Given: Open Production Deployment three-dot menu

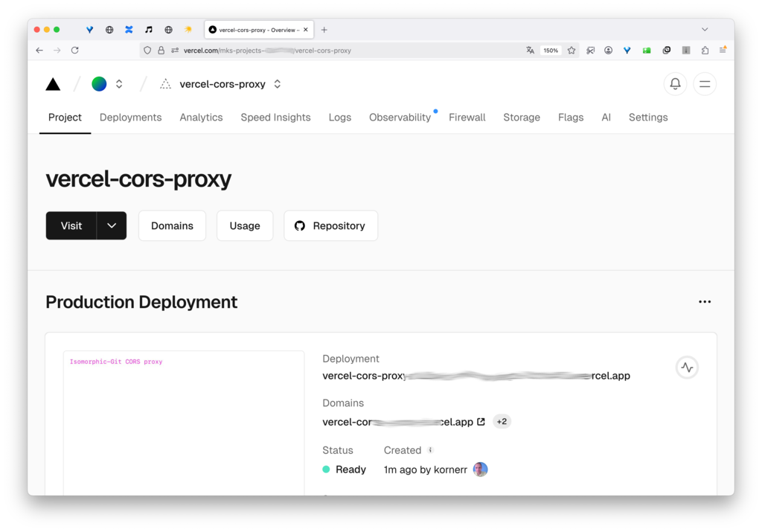Looking at the screenshot, I should click(x=705, y=301).
